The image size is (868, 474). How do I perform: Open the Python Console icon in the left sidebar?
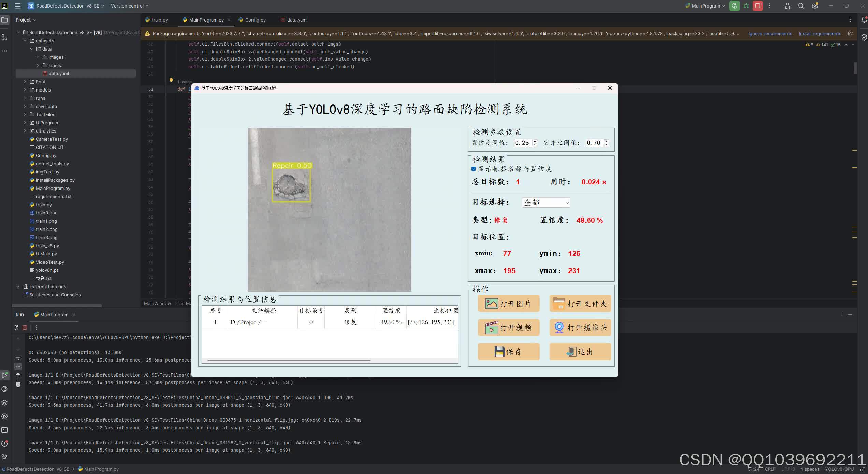(4, 389)
